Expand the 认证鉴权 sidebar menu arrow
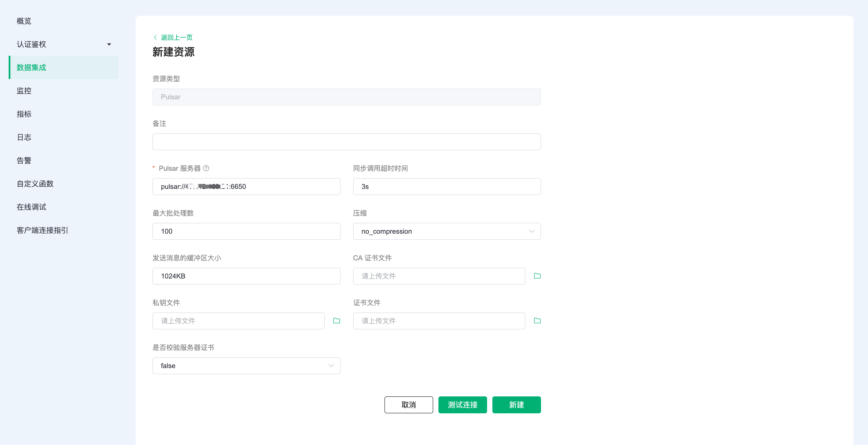The width and height of the screenshot is (868, 445). pyautogui.click(x=109, y=44)
